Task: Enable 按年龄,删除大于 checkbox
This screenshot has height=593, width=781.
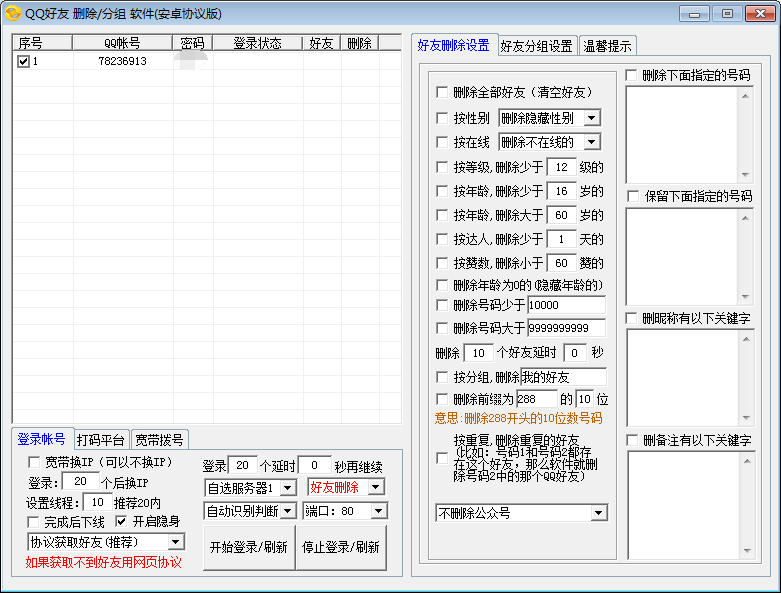Action: [x=441, y=215]
